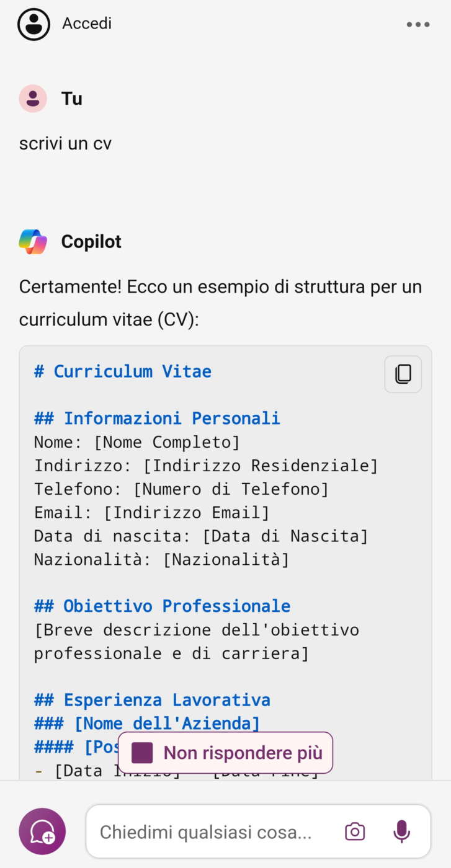Click the Copilot name label
451x868 pixels.
pos(91,242)
